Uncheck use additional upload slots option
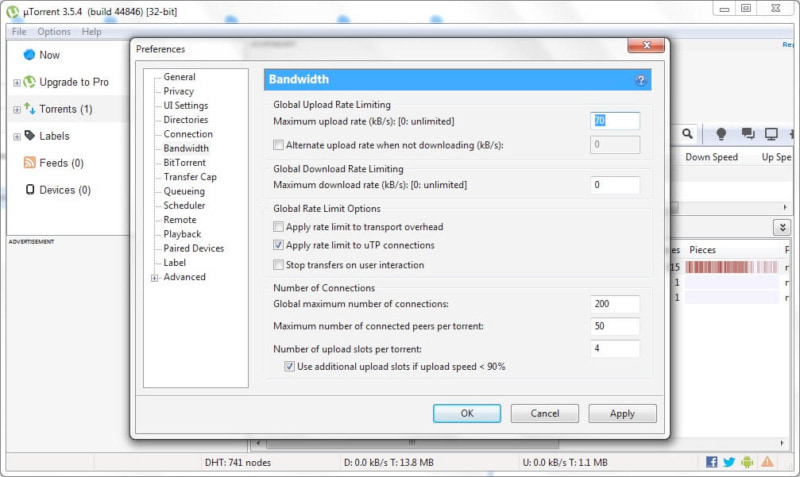 coord(289,366)
